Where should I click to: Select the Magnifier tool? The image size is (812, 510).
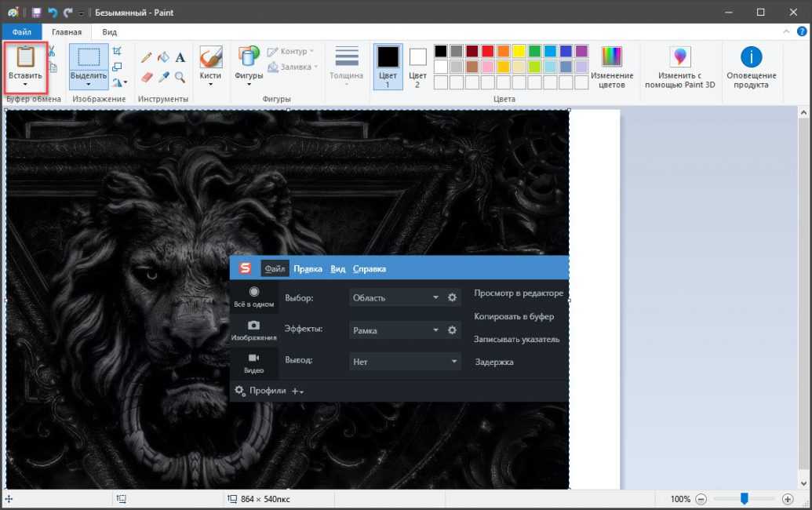pos(180,77)
